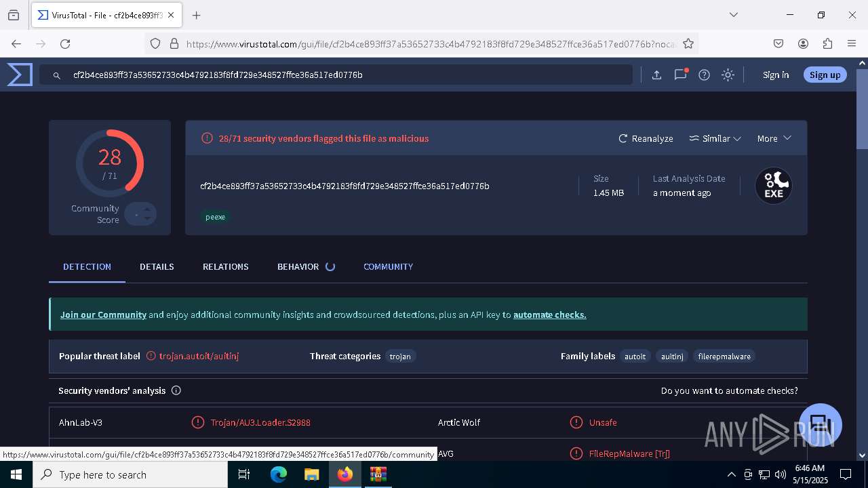Expand the More dropdown
The image size is (868, 488).
click(x=774, y=138)
